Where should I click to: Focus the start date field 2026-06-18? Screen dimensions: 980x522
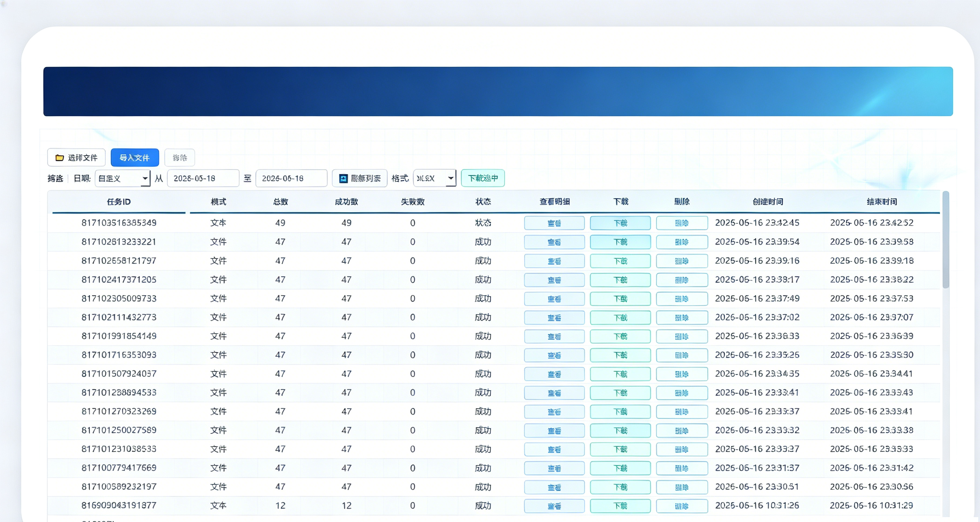[x=203, y=178]
